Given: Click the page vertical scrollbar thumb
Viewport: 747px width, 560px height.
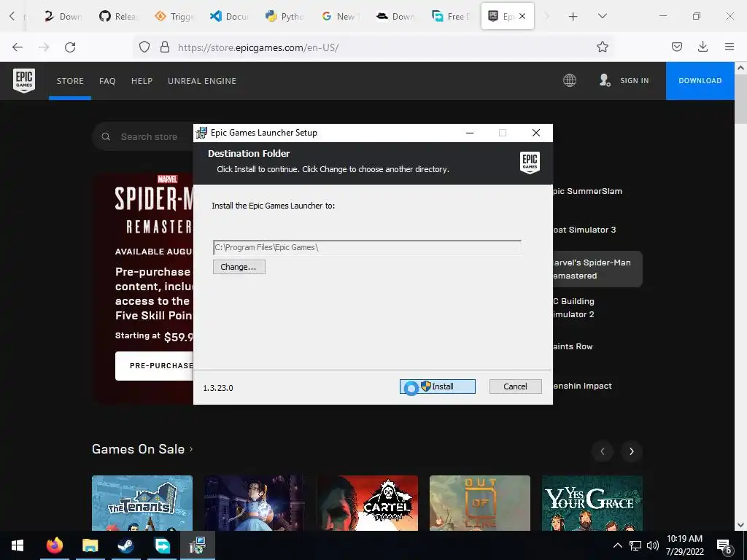Looking at the screenshot, I should coord(740,98).
